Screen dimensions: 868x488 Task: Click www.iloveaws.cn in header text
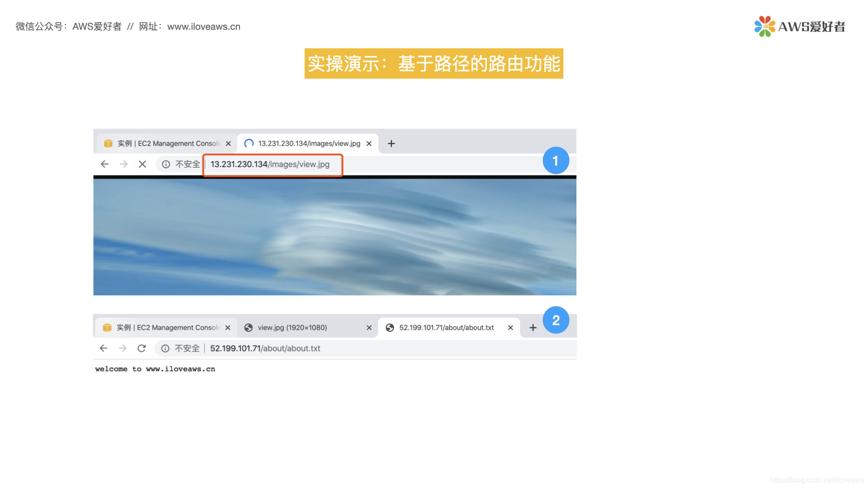[x=204, y=27]
